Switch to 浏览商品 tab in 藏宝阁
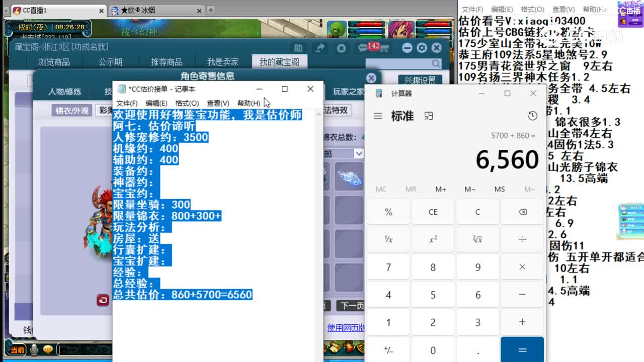The height and width of the screenshot is (362, 644). pos(54,62)
